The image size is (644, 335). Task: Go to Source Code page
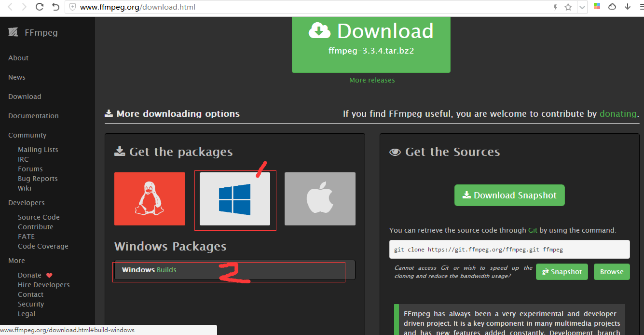[x=39, y=217]
